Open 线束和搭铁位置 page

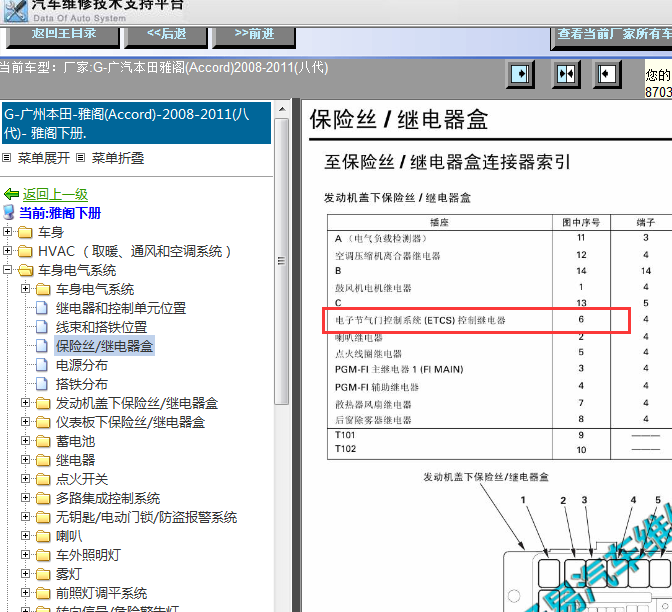[102, 327]
